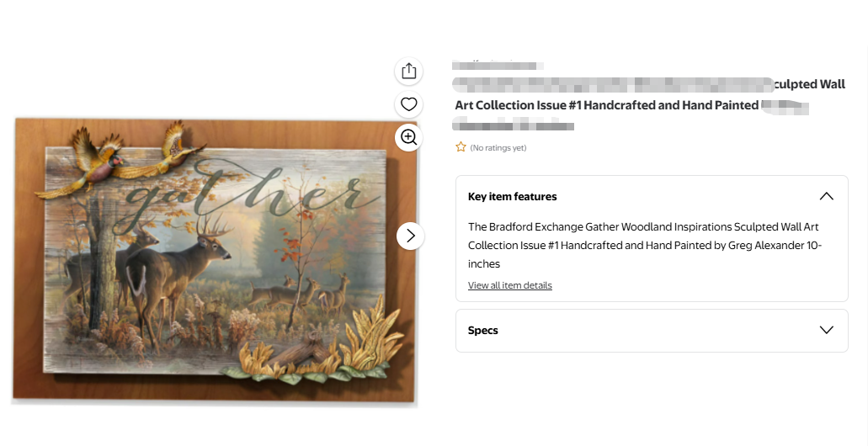This screenshot has height=446, width=868.
Task: Click the Key item features heading
Action: click(512, 196)
